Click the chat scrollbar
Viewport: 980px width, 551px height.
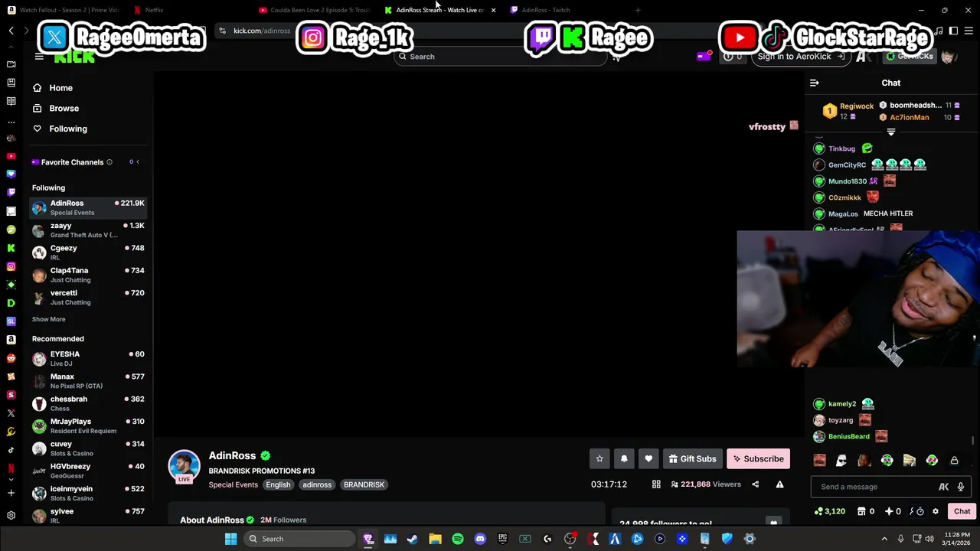[x=973, y=440]
